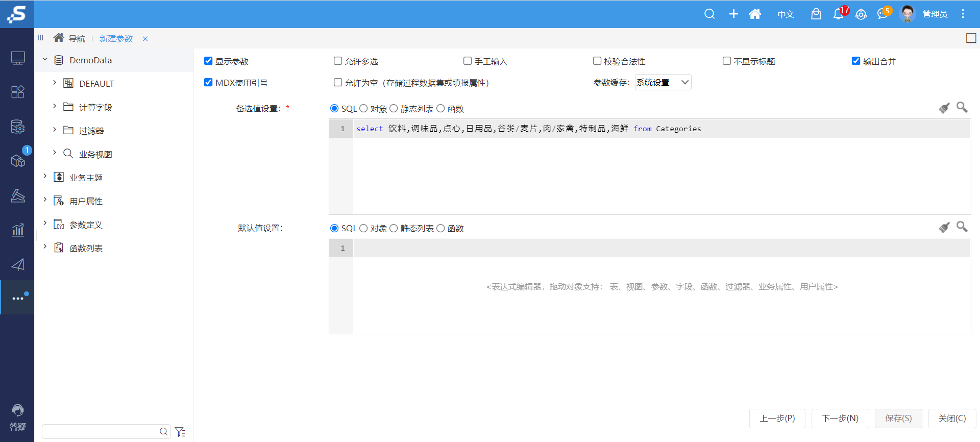The height and width of the screenshot is (442, 980).
Task: Expand the 过滤器 folder
Action: (55, 129)
